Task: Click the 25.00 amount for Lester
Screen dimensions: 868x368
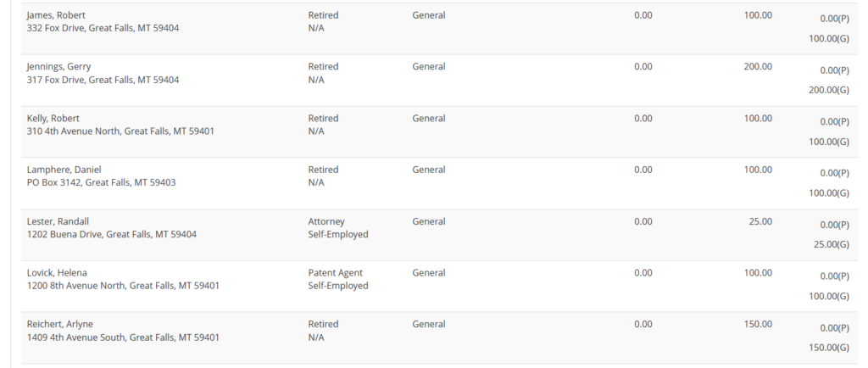Action: [x=760, y=221]
